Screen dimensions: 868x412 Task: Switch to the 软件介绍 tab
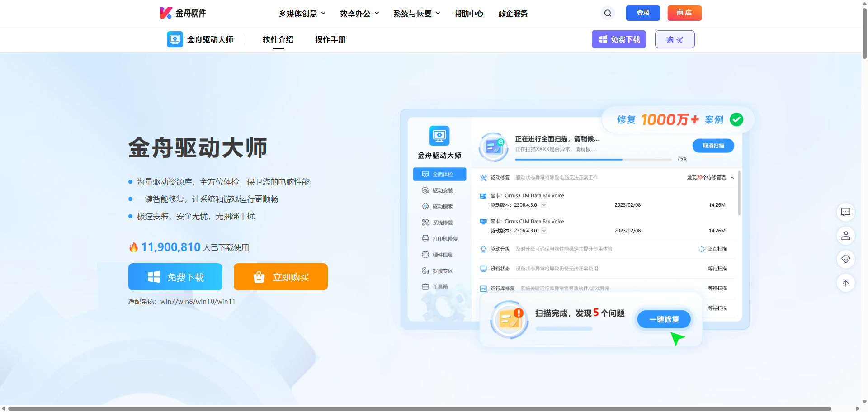coord(278,39)
